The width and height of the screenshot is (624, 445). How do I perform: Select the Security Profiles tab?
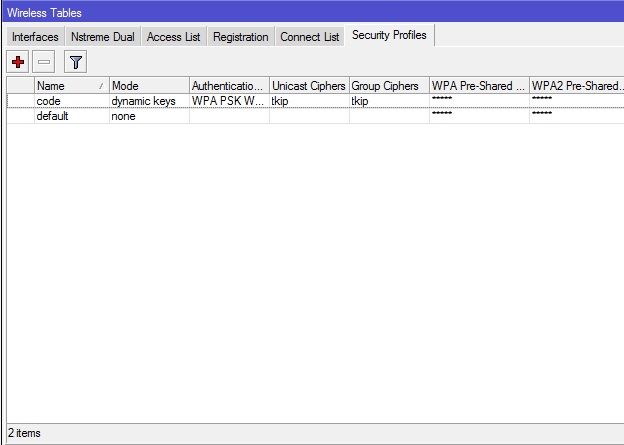coord(389,35)
